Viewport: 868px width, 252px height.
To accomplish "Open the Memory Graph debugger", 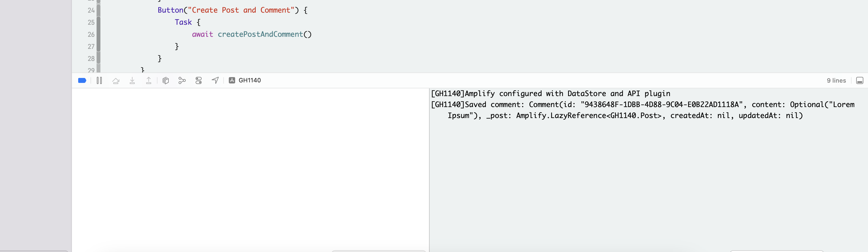I will (x=182, y=80).
